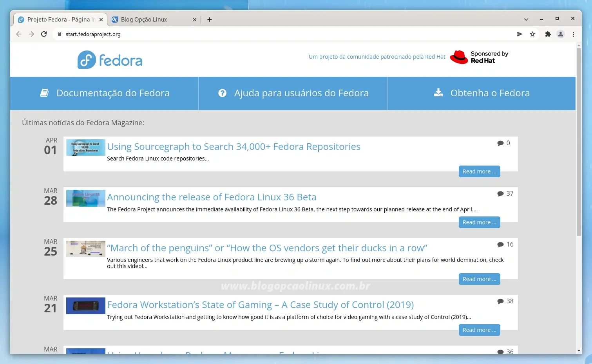The height and width of the screenshot is (364, 592).
Task: Click the State of Gaming thumbnail
Action: coord(86,306)
